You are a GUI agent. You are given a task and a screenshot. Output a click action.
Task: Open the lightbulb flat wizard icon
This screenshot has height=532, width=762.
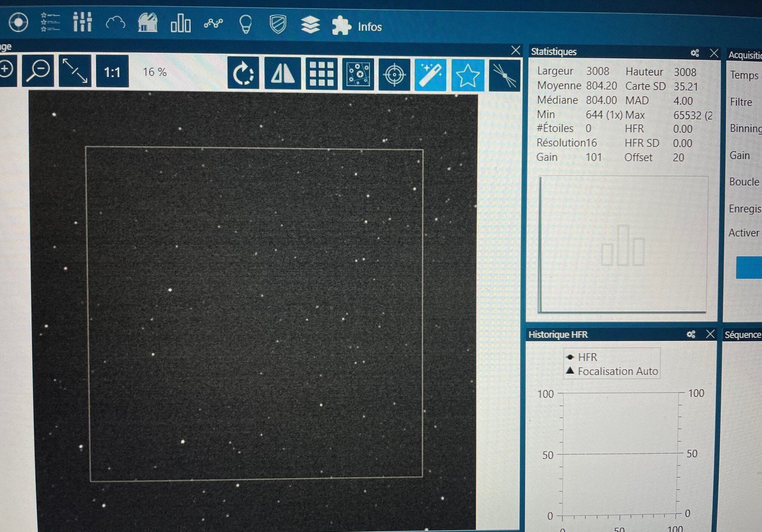pos(246,24)
